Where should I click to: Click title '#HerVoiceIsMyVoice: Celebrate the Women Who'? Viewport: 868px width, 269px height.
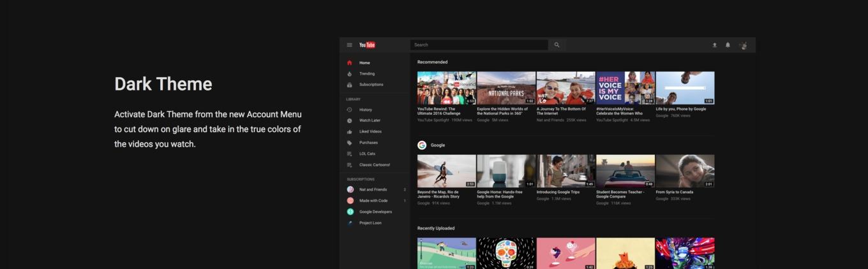[x=620, y=111]
